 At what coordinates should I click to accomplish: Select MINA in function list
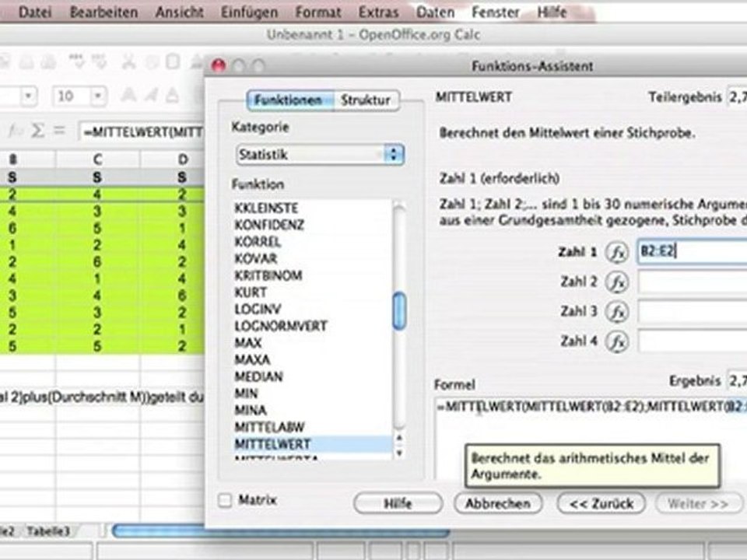pyautogui.click(x=312, y=410)
